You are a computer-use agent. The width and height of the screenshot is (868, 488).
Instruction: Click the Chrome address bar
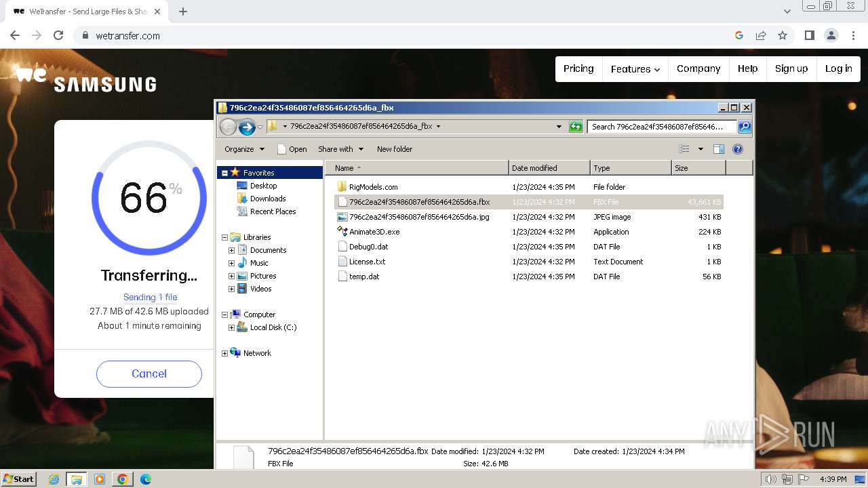(x=407, y=35)
